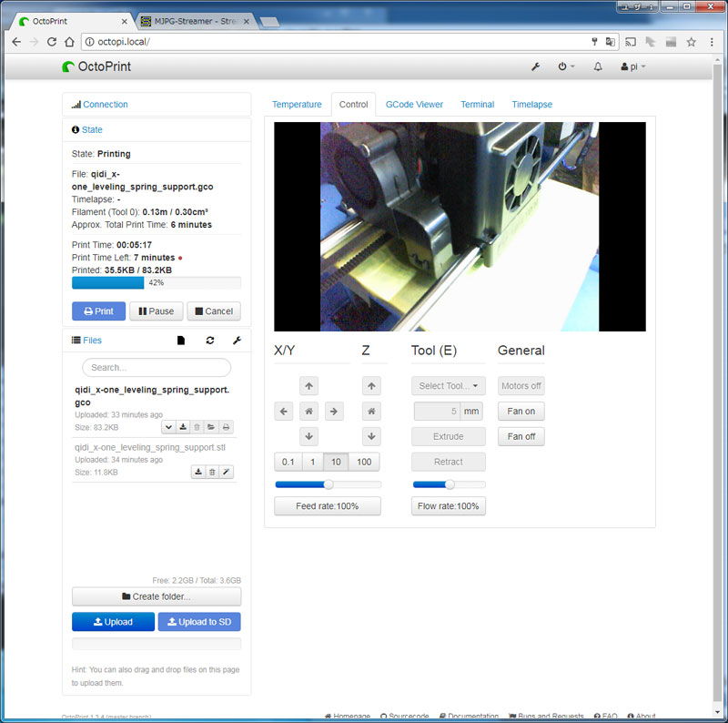This screenshot has width=728, height=723.
Task: Expand additional info for the .gco file
Action: tap(168, 427)
